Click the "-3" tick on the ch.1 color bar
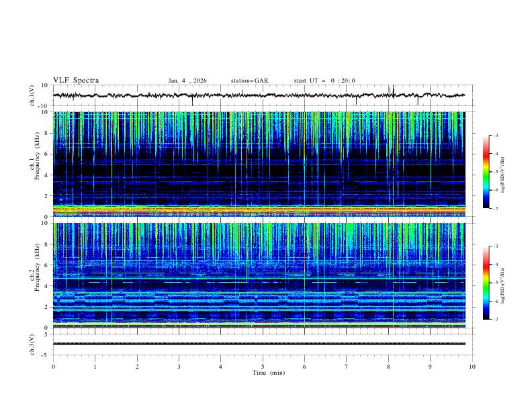Image resolution: width=532 pixels, height=411 pixels. [495, 135]
